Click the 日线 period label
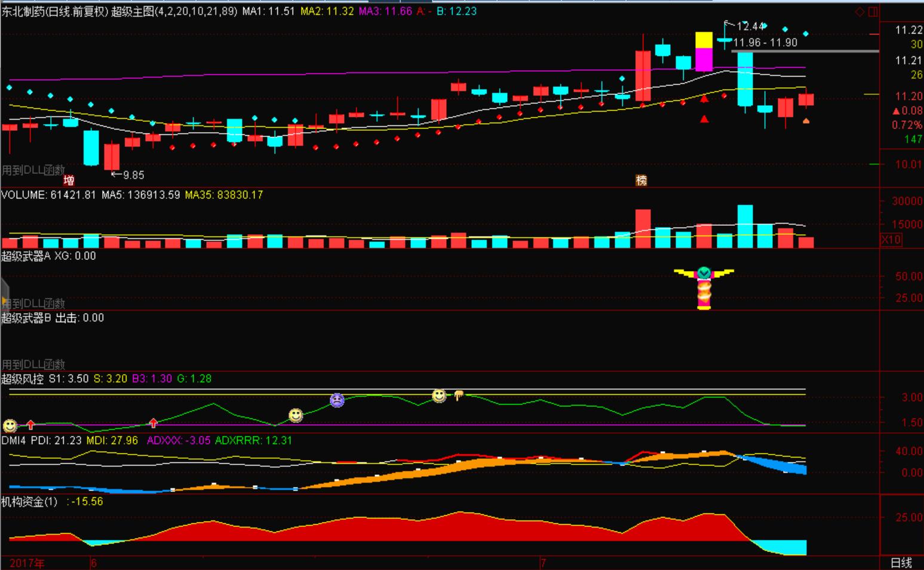 tap(901, 562)
